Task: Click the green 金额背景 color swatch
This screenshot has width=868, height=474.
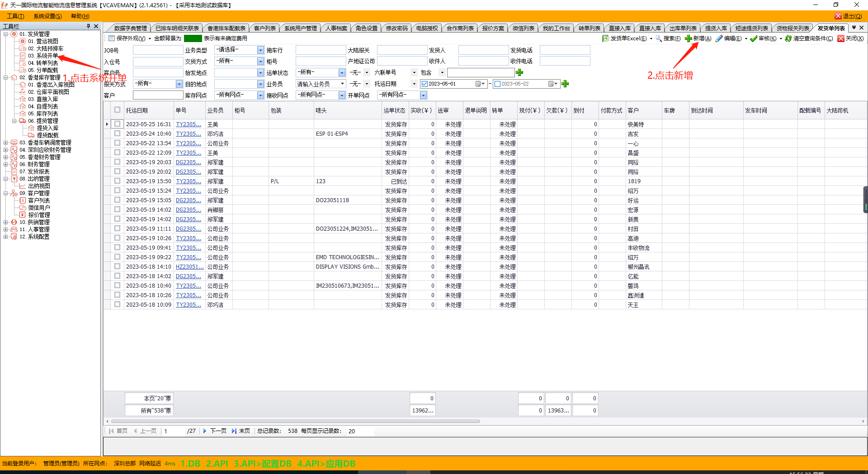Action: click(193, 38)
